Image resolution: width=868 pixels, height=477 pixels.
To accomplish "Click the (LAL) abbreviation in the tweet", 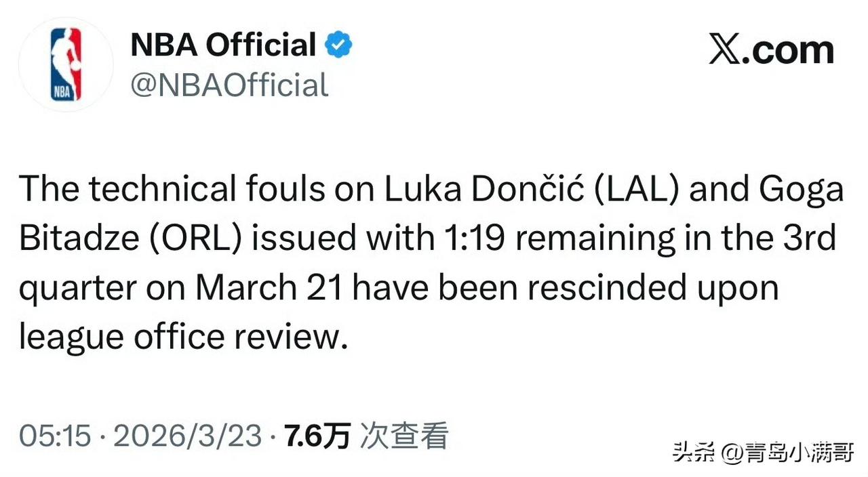I will pyautogui.click(x=633, y=188).
